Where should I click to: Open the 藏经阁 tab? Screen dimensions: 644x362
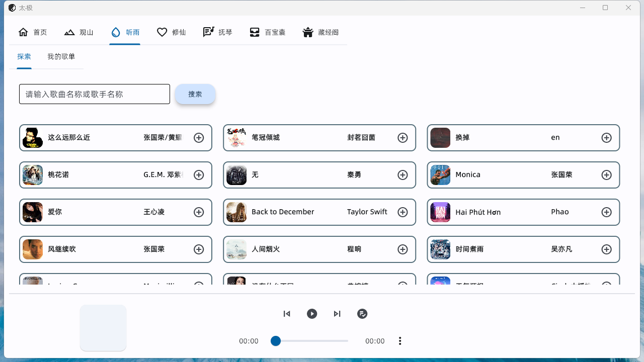click(x=320, y=32)
